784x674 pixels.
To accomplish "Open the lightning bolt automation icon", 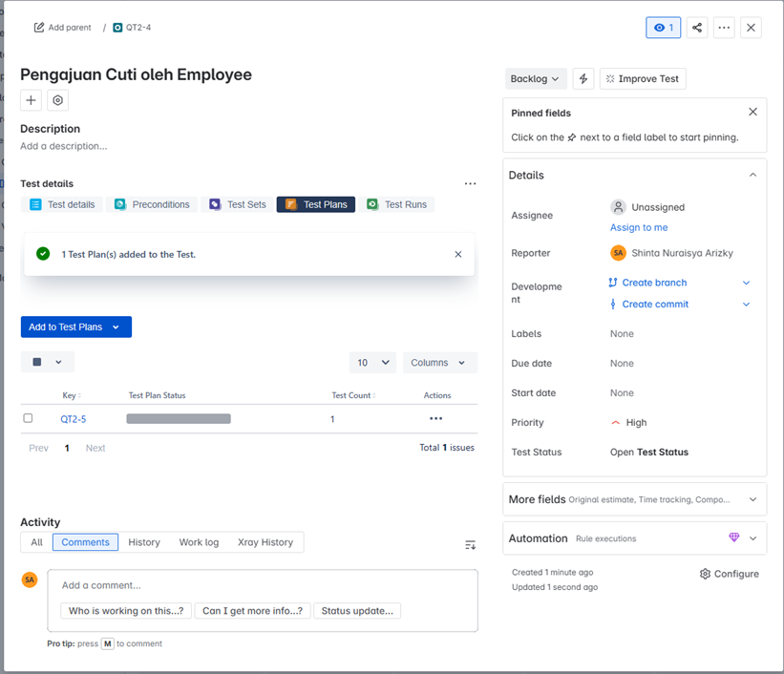I will coord(583,79).
